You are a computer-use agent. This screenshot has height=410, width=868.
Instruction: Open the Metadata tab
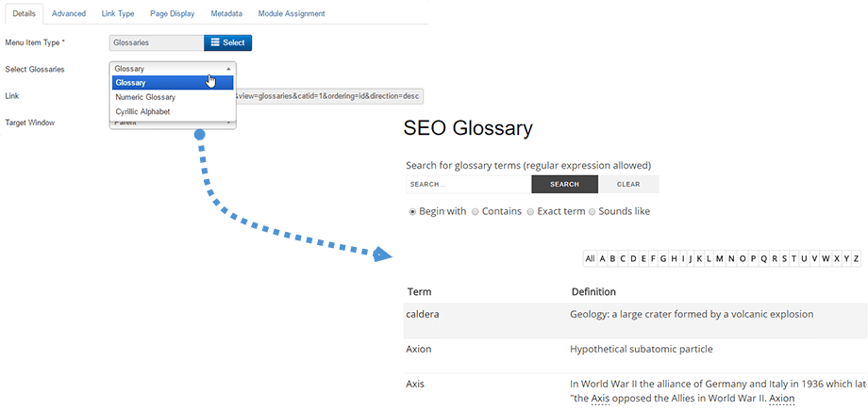click(226, 14)
